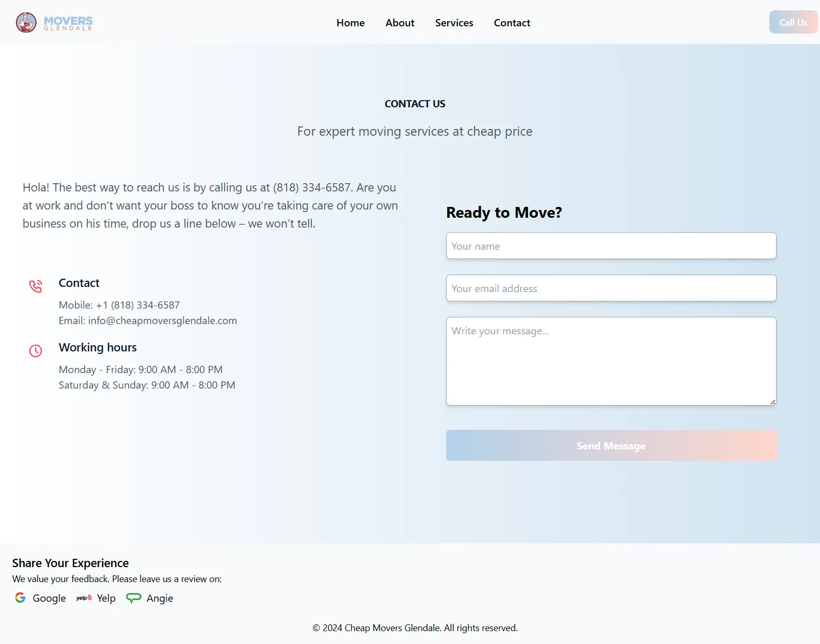This screenshot has width=820, height=644.
Task: Open the Angie review link
Action: 150,598
